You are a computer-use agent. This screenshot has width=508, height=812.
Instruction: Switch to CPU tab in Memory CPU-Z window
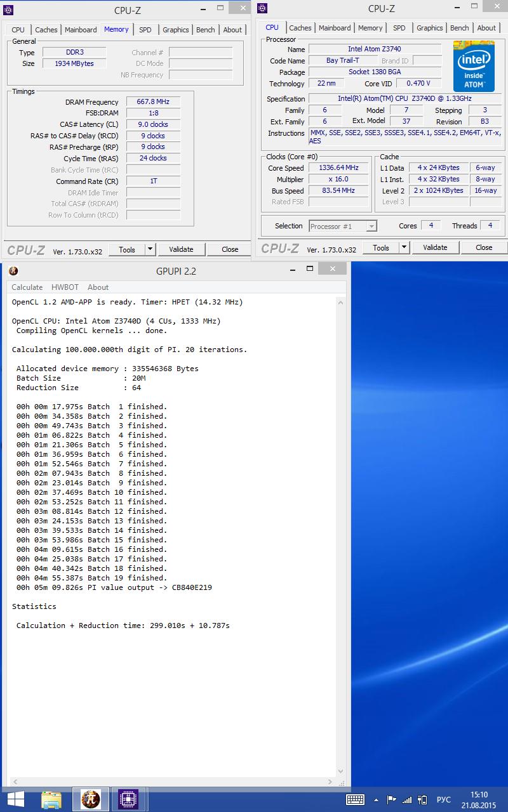pyautogui.click(x=18, y=30)
